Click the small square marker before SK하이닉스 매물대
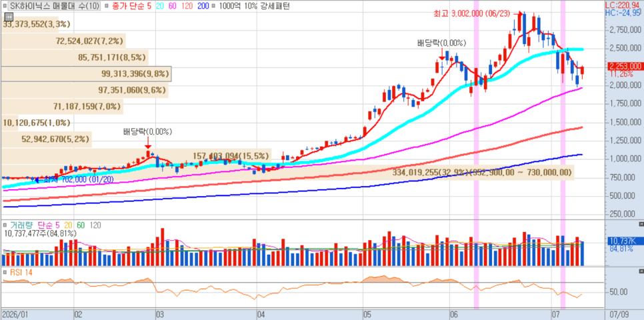This screenshot has height=320, width=644. coord(5,7)
